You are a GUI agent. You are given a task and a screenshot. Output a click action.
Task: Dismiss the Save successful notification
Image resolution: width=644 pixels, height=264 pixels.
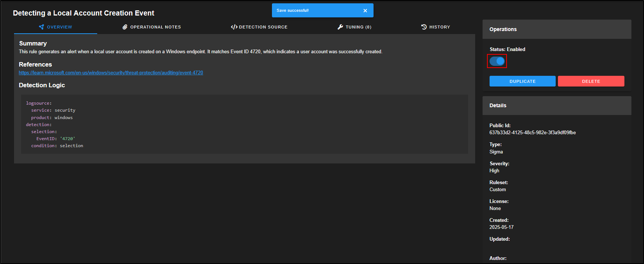[x=365, y=11]
